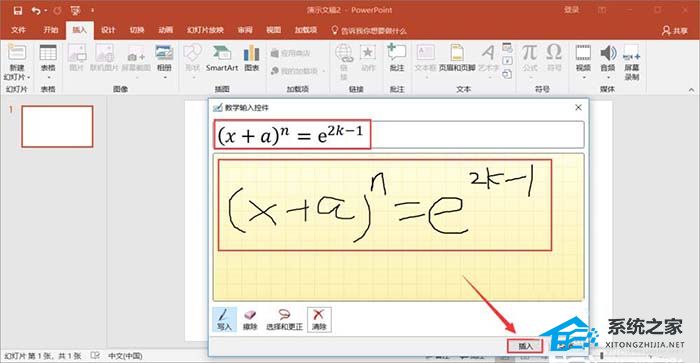Click the Tell Me search box with lightbulb

pyautogui.click(x=369, y=30)
